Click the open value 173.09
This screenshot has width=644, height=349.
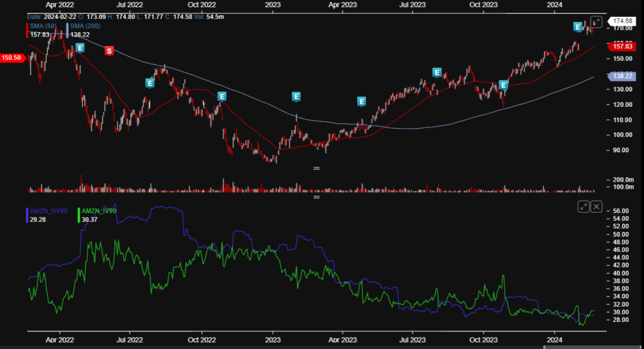point(96,17)
